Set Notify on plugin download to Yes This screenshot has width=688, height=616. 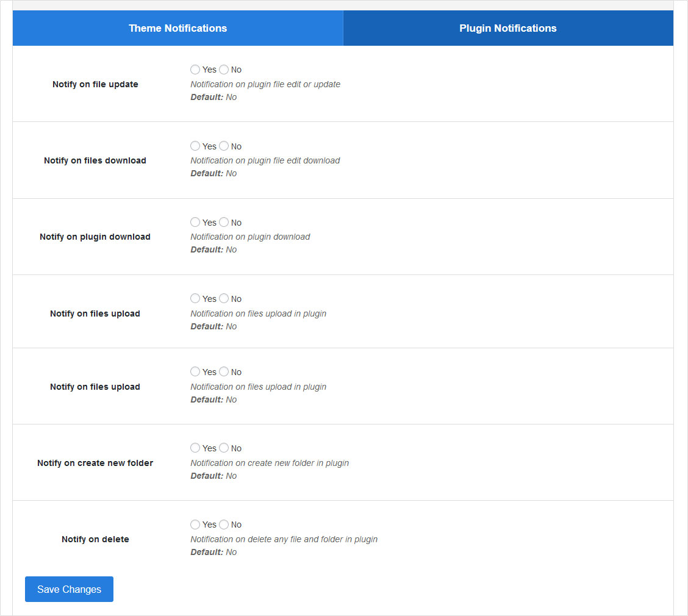(195, 222)
